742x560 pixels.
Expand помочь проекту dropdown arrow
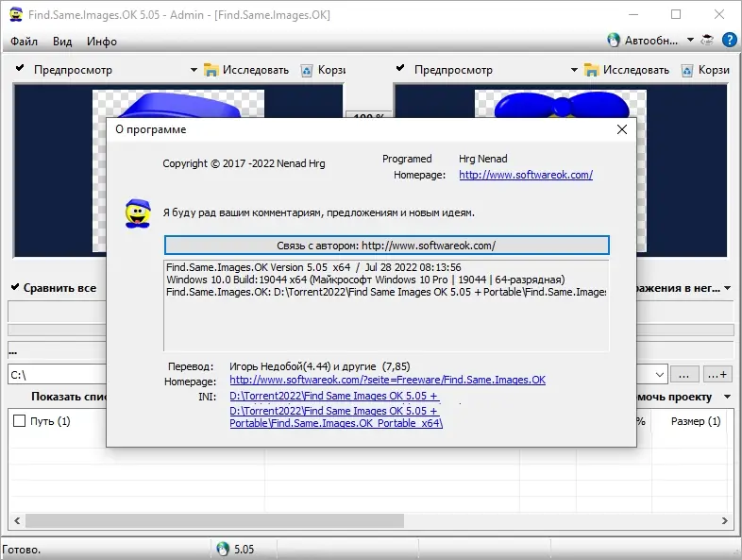[x=728, y=397]
